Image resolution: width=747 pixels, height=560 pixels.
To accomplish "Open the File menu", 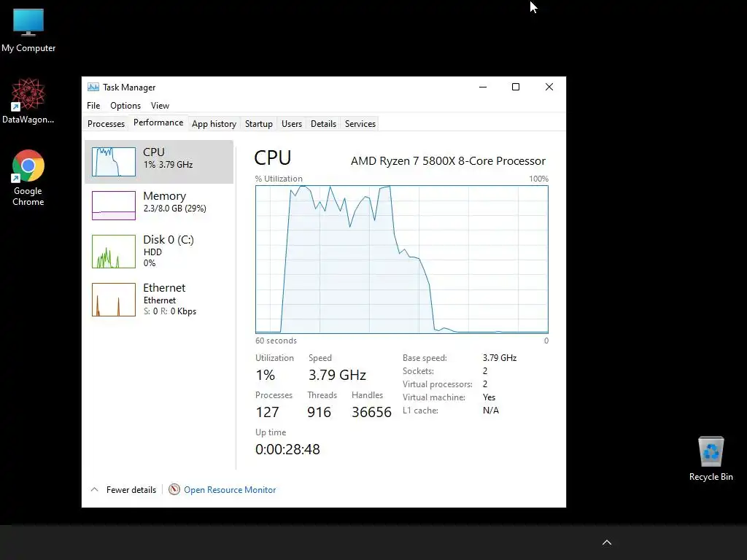I will coord(93,106).
